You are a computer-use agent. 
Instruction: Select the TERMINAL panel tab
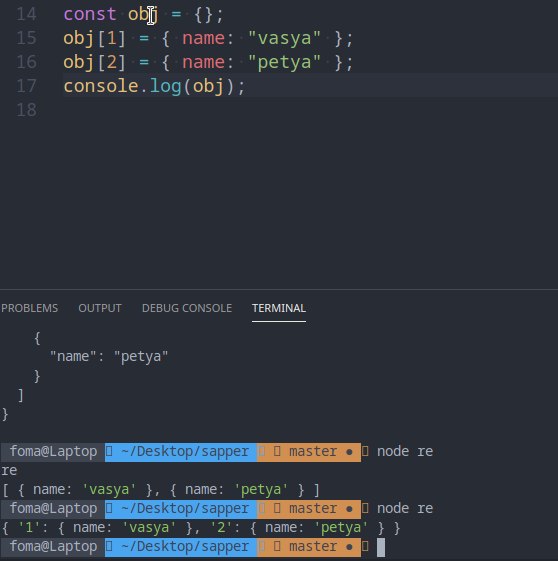pos(279,308)
